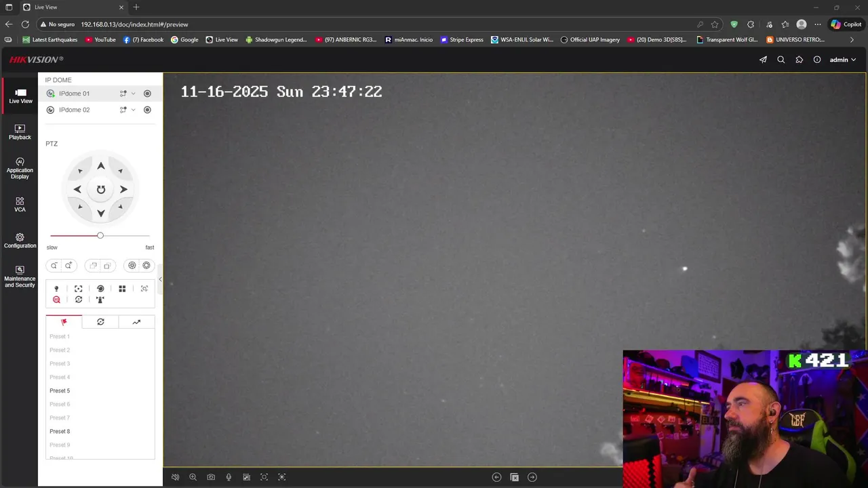
Task: Open the Playback section
Action: (20, 132)
